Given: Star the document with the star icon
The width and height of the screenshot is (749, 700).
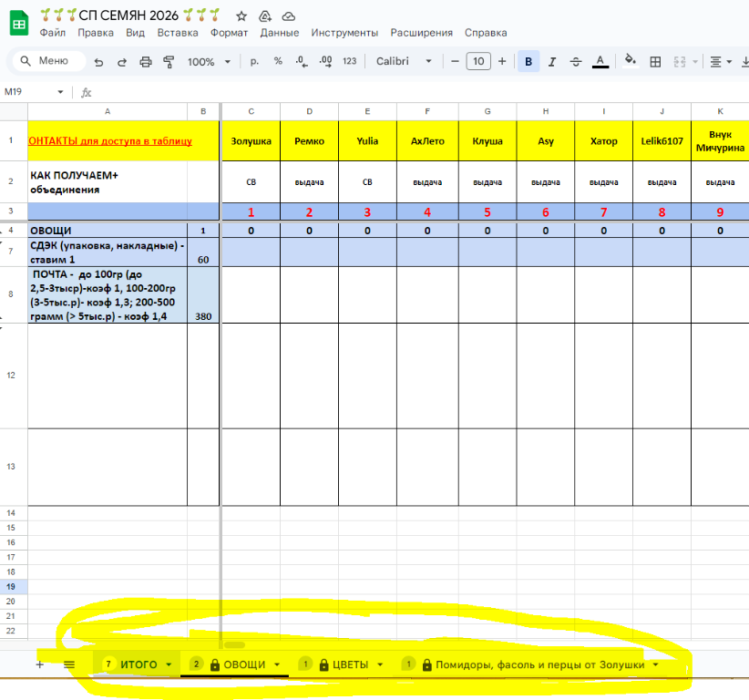Looking at the screenshot, I should 241,16.
